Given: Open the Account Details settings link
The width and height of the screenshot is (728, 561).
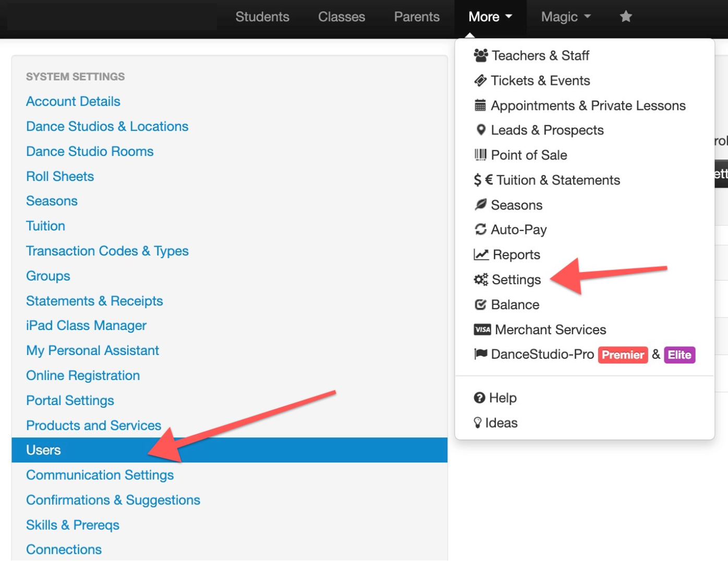Looking at the screenshot, I should 73,101.
